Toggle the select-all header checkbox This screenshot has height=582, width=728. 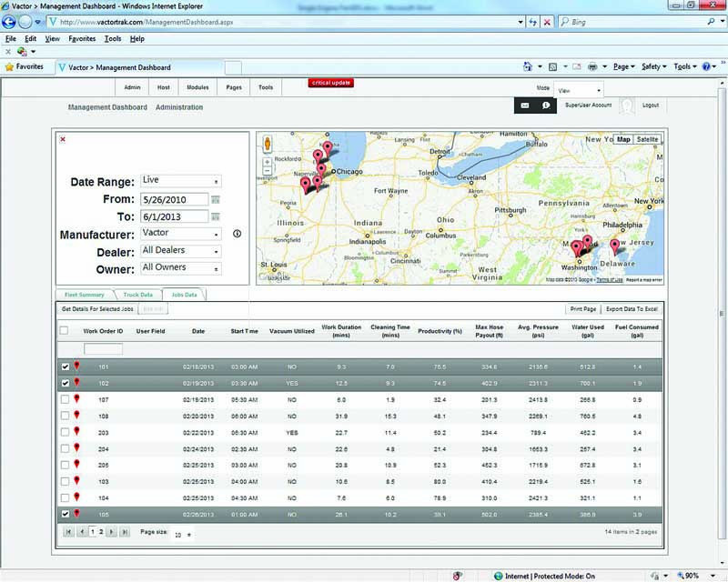tap(64, 330)
